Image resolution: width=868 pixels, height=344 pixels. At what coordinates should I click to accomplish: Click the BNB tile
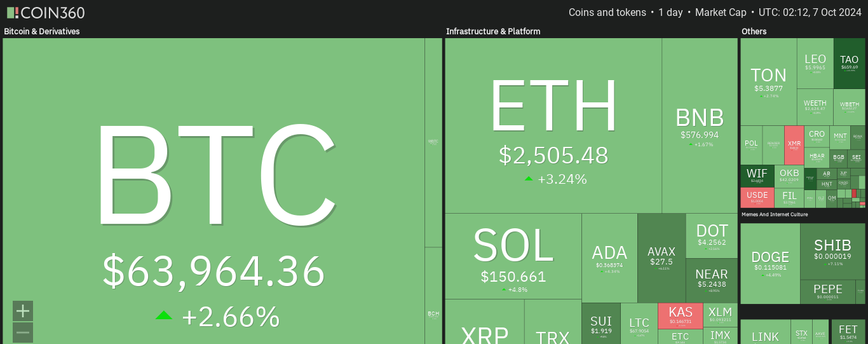tap(700, 126)
